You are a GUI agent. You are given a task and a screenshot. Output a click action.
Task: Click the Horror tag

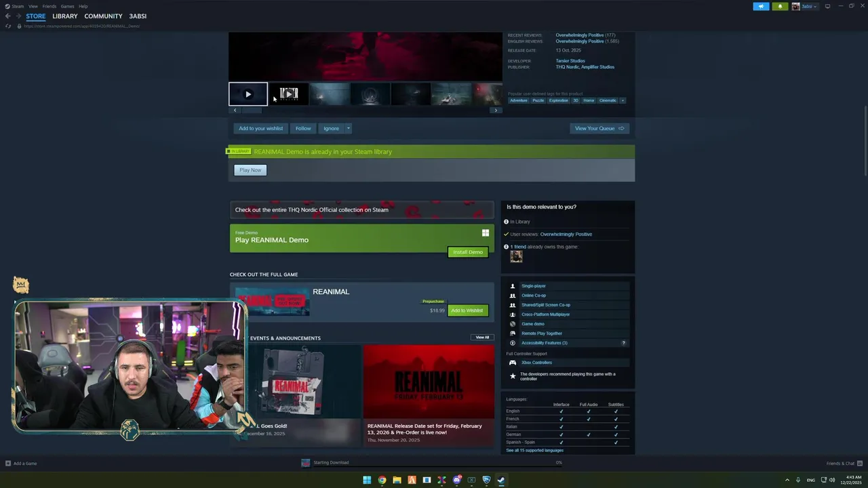coord(589,100)
